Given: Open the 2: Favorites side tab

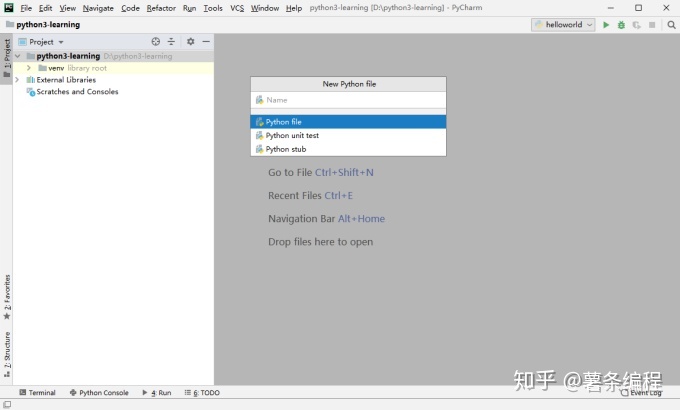Looking at the screenshot, I should click(x=7, y=297).
